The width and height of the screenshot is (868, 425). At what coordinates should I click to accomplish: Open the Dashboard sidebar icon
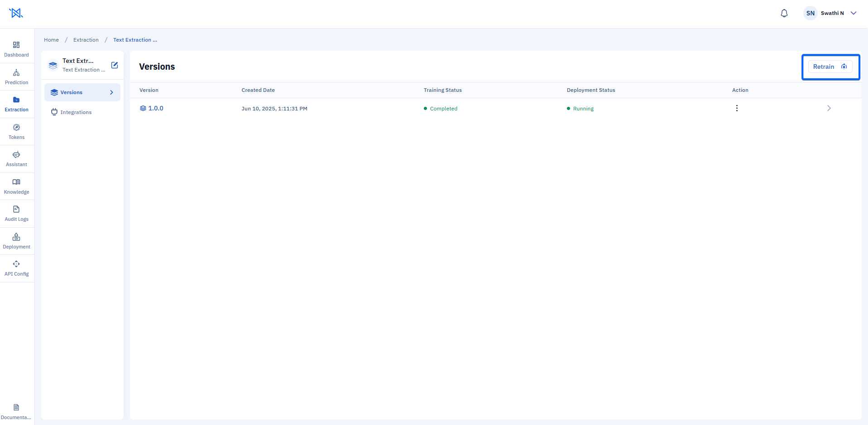[x=16, y=49]
